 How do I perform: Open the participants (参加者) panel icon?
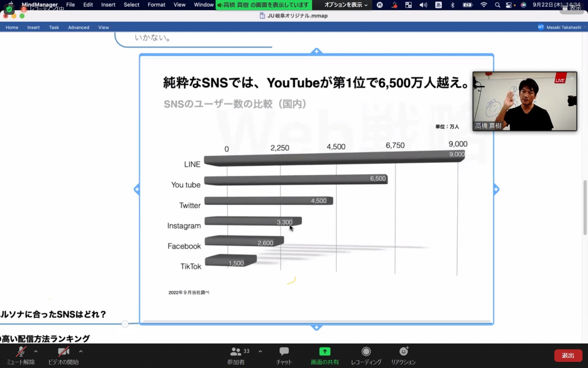(235, 351)
